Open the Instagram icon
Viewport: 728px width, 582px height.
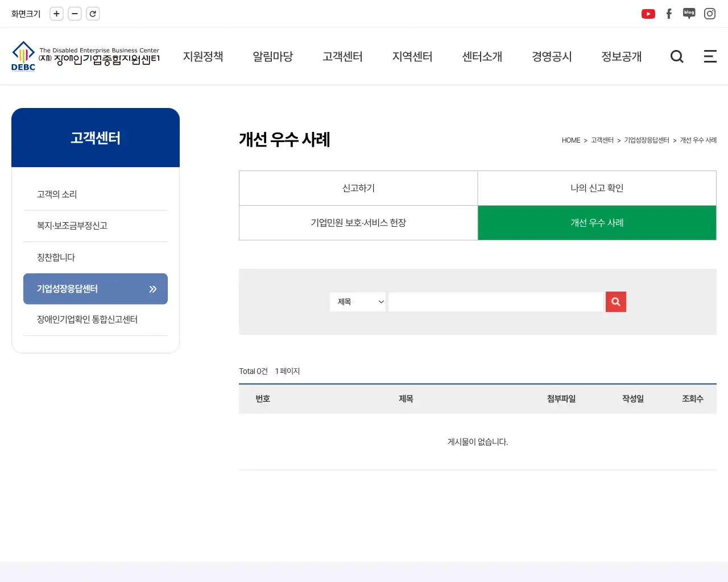click(710, 14)
